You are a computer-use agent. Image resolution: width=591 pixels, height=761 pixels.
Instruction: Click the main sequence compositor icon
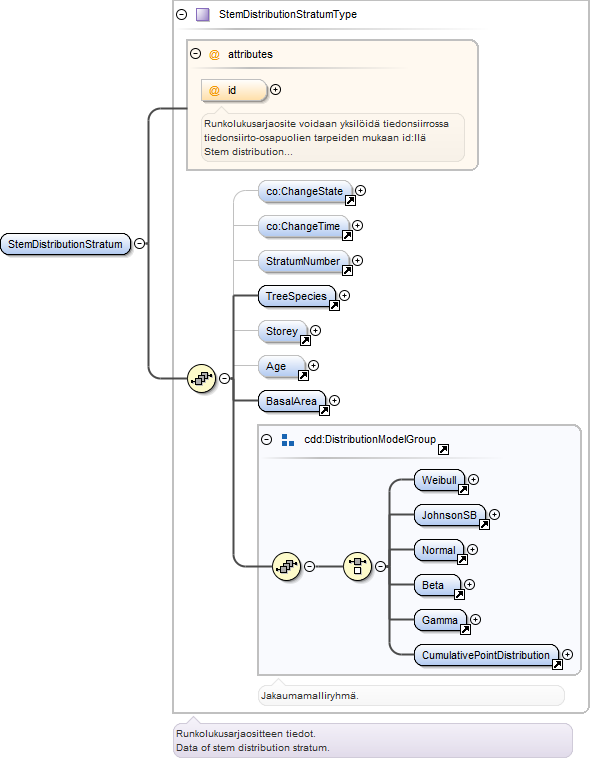coord(201,378)
